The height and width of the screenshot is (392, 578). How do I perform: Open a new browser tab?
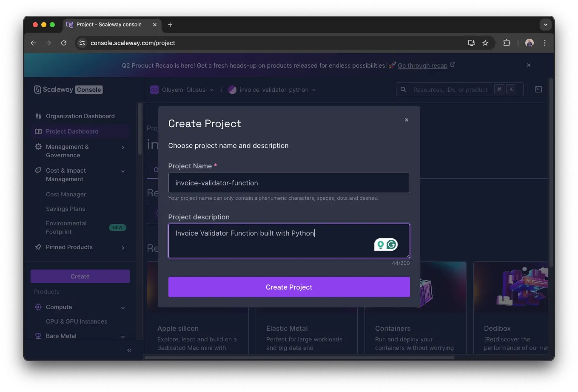point(170,25)
